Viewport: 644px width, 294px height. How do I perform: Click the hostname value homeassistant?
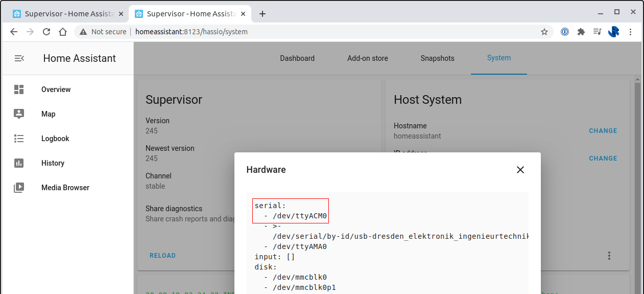coord(417,136)
